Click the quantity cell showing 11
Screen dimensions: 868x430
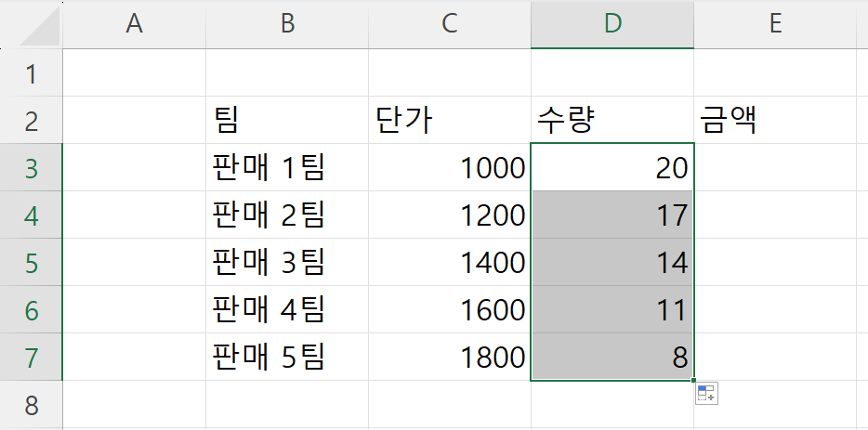[x=612, y=310]
